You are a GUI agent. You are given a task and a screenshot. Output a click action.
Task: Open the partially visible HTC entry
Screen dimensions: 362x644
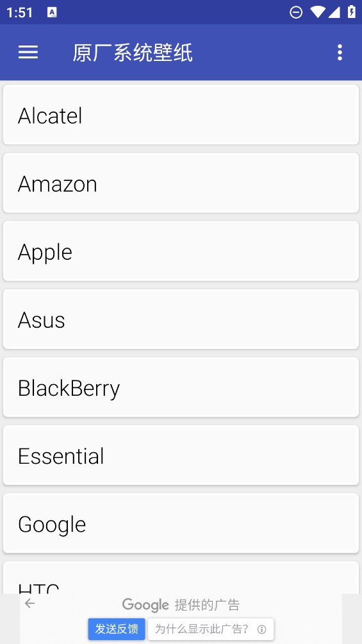(x=181, y=577)
